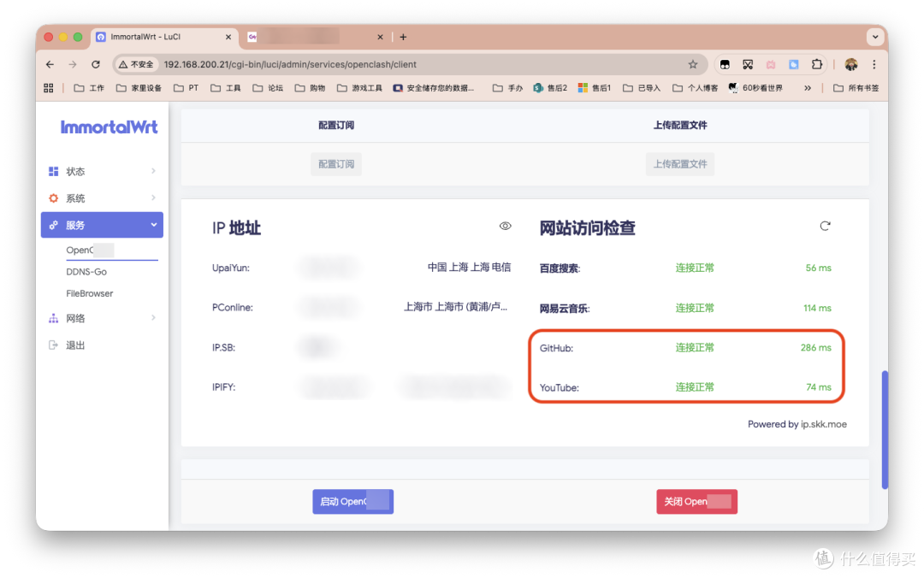Click the 上传配置文件 button
The width and height of the screenshot is (924, 578).
680,164
